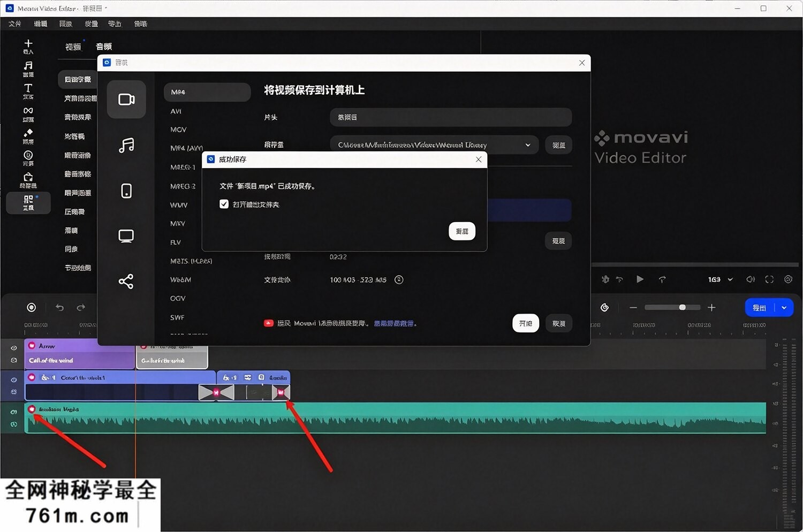
Task: Click the pink badge on the green audio clip
Action: tap(32, 409)
